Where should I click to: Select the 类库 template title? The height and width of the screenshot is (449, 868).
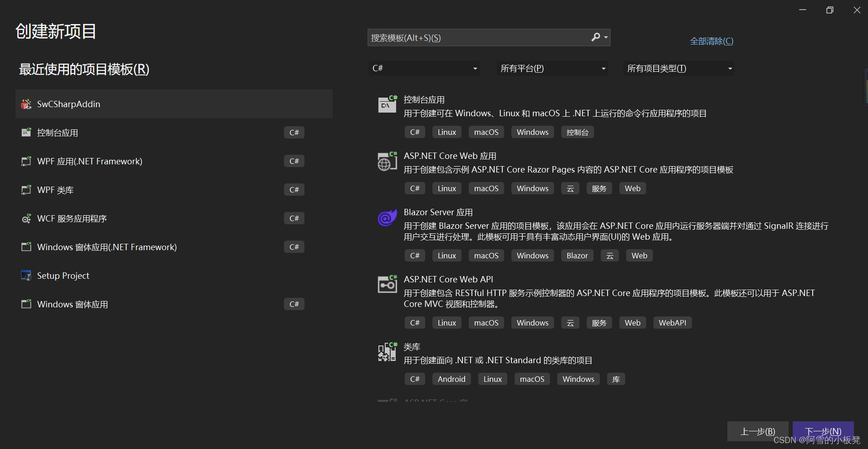tap(412, 347)
